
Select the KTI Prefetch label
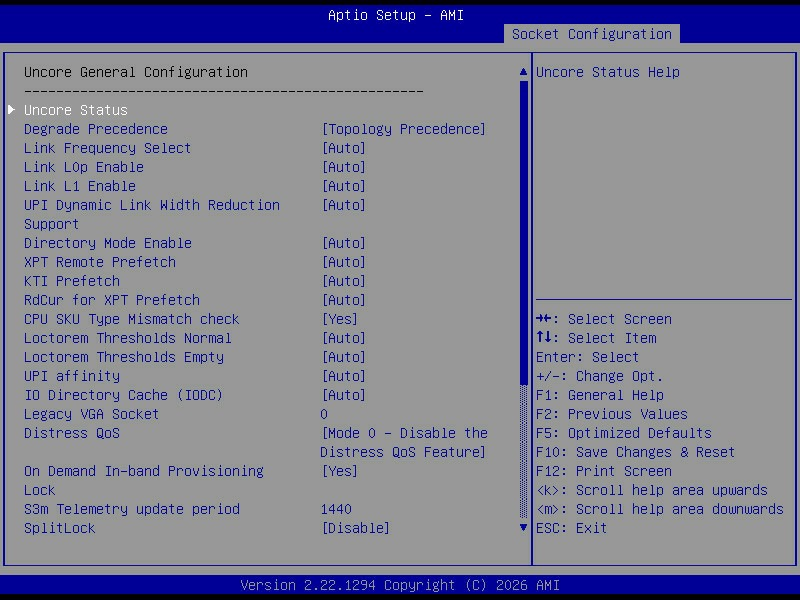point(72,281)
